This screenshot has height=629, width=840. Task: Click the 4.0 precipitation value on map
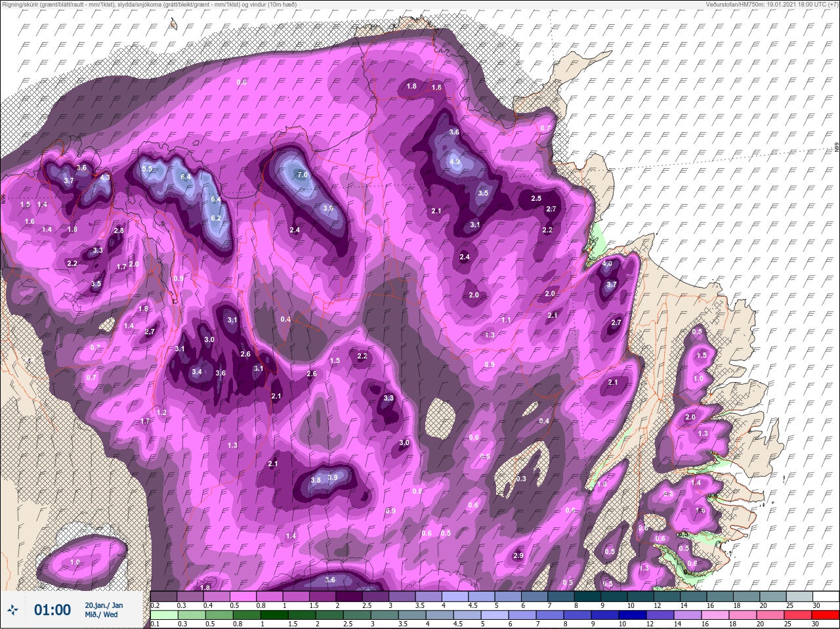(x=607, y=264)
